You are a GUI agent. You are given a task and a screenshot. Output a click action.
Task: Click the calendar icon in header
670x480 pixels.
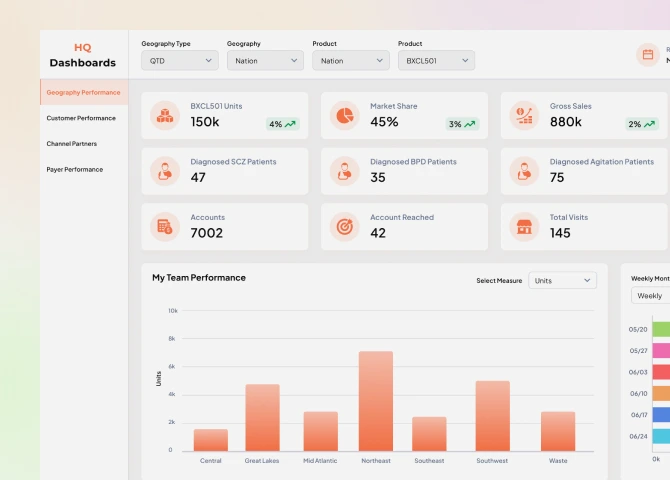click(647, 55)
